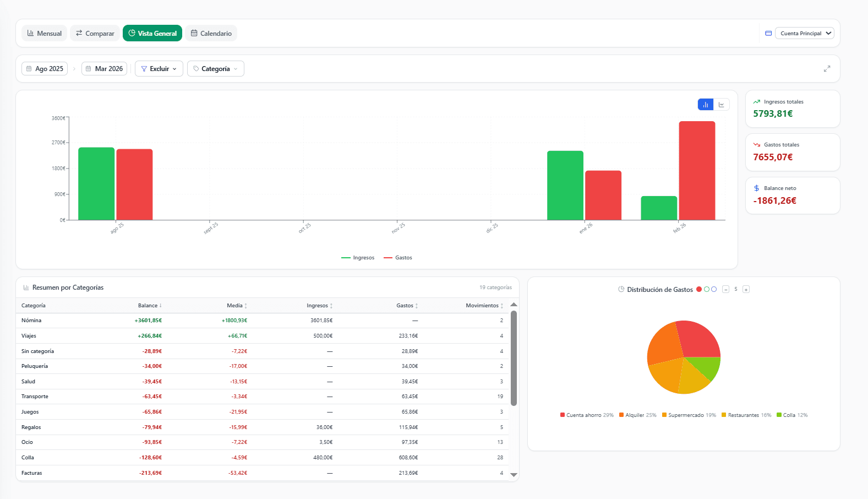Click the Ago 2025 start date button
The height and width of the screenshot is (499, 868).
click(x=45, y=69)
